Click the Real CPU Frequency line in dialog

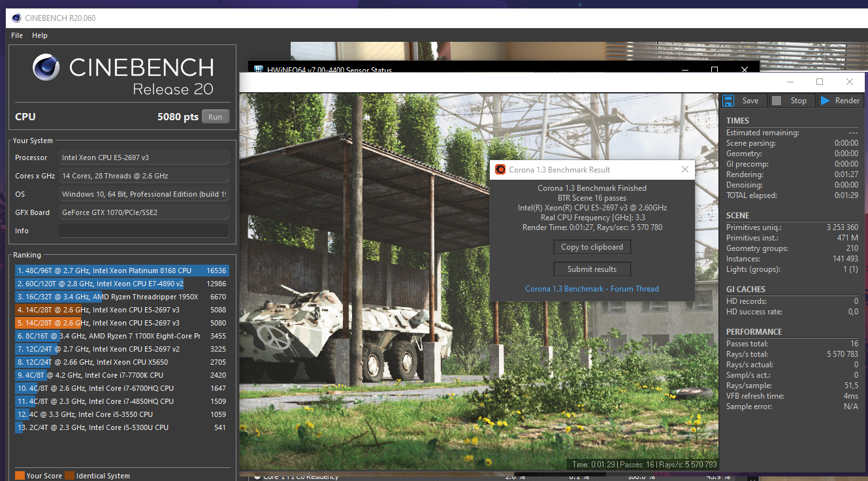592,218
